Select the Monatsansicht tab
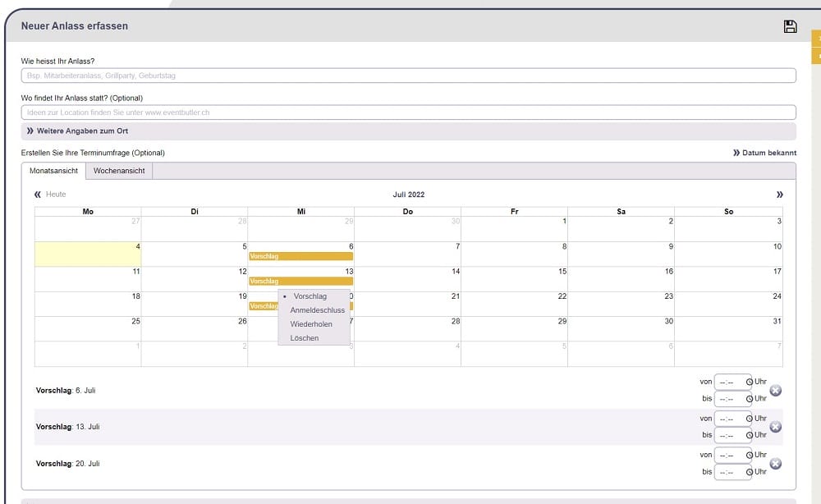 (x=53, y=171)
